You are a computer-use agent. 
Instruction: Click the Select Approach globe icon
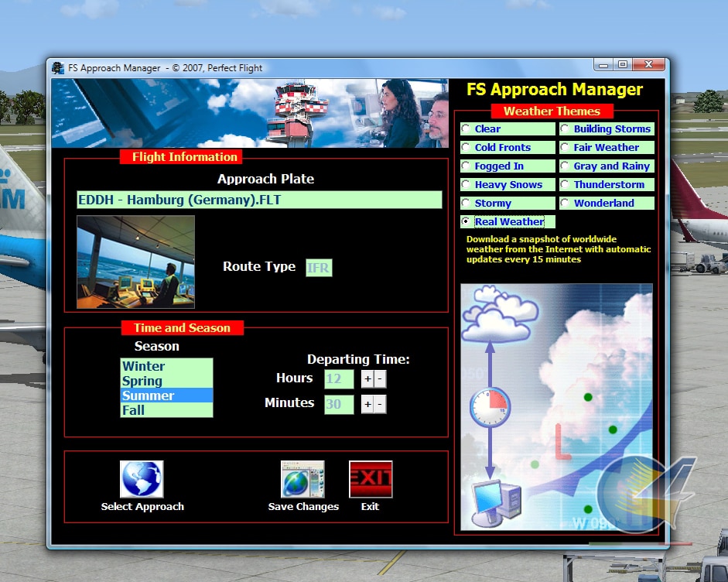142,479
